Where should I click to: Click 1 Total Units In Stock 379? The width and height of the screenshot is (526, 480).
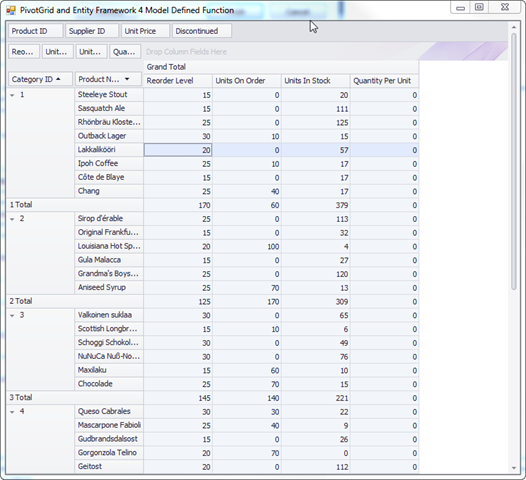[316, 205]
